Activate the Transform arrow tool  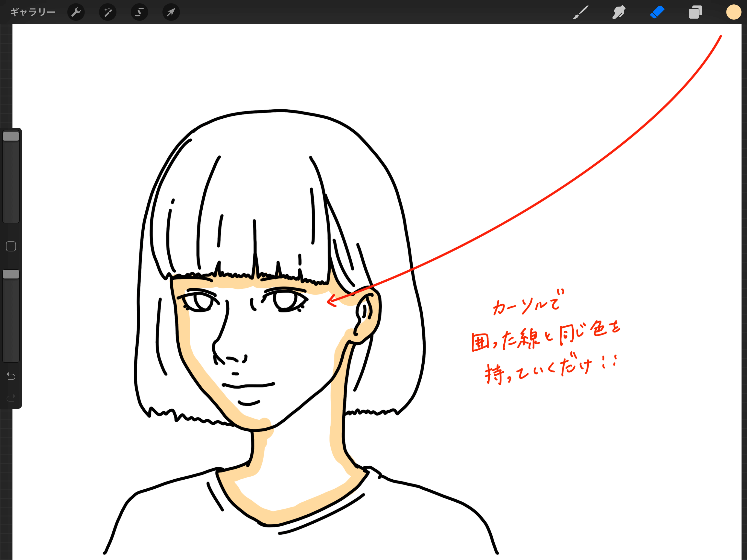pyautogui.click(x=171, y=12)
